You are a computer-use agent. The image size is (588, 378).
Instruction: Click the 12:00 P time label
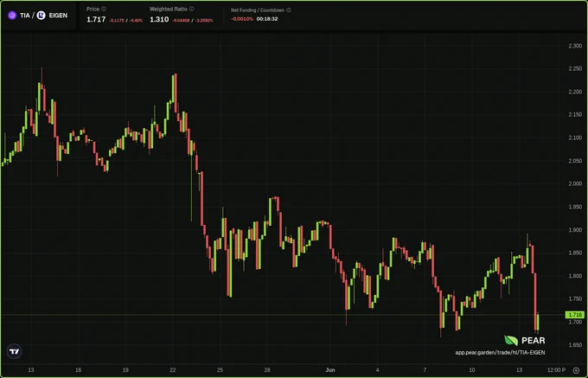coord(556,370)
